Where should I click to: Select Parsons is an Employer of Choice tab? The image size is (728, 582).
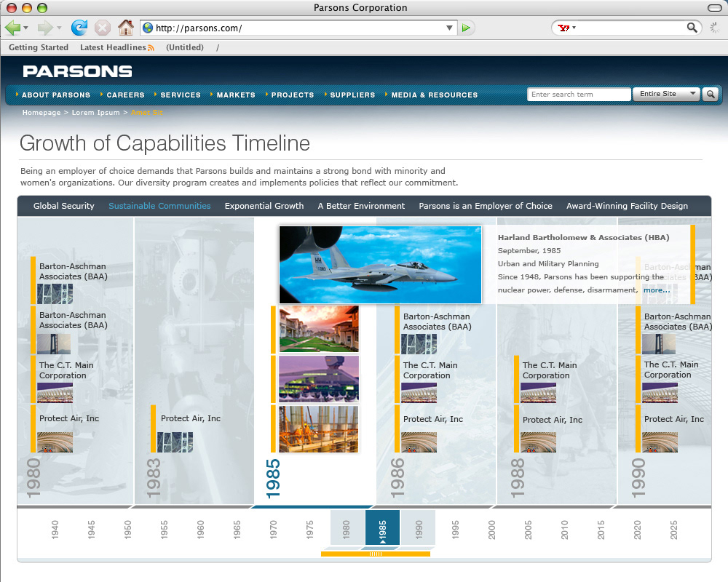(x=486, y=206)
